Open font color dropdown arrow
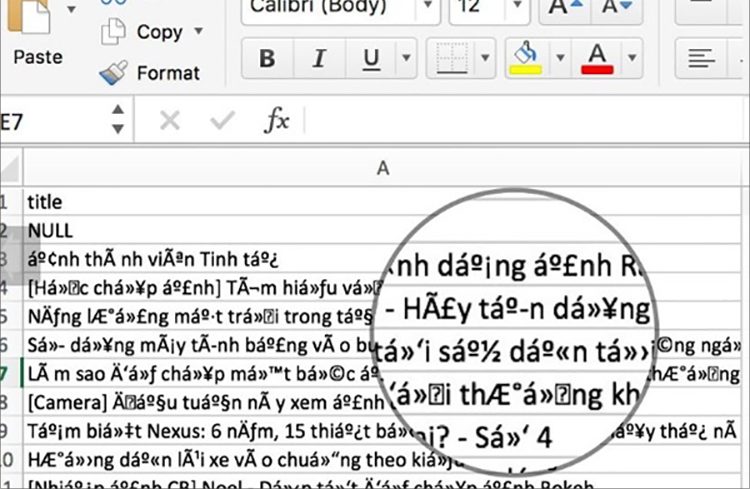Screen dimensions: 750x489 tap(631, 58)
